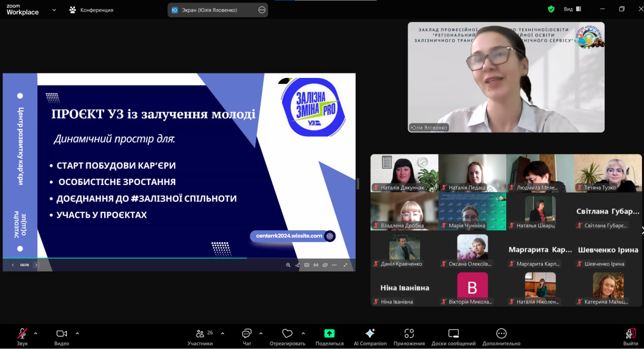The height and width of the screenshot is (349, 644).
Task: Click the green Поделиться share button
Action: (330, 336)
